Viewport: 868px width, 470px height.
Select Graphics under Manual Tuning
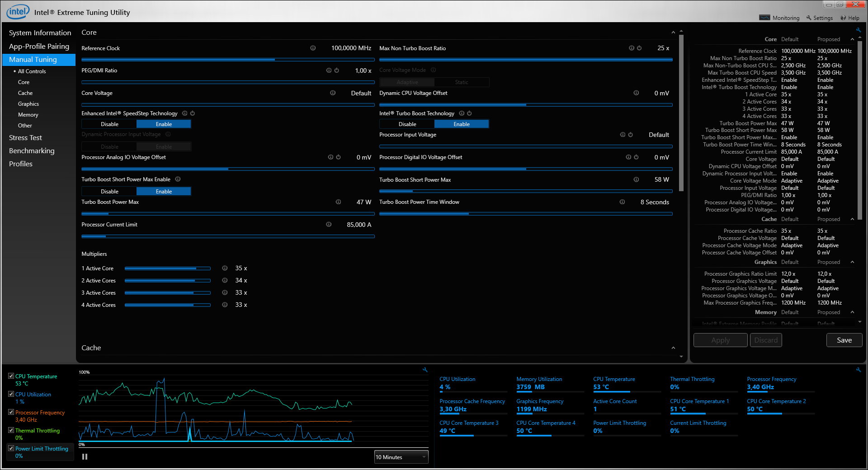(x=28, y=104)
